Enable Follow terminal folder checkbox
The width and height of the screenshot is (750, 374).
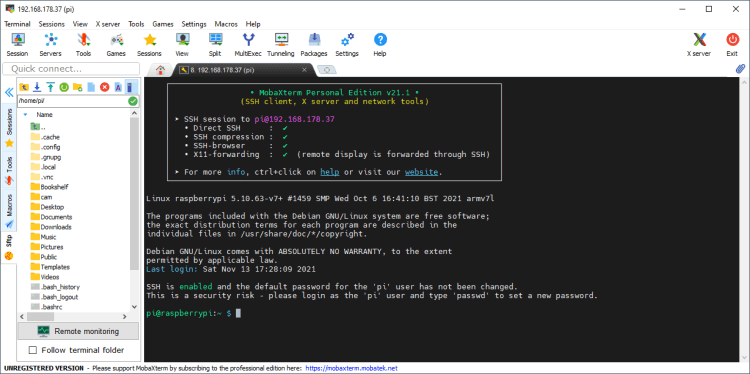pos(33,350)
